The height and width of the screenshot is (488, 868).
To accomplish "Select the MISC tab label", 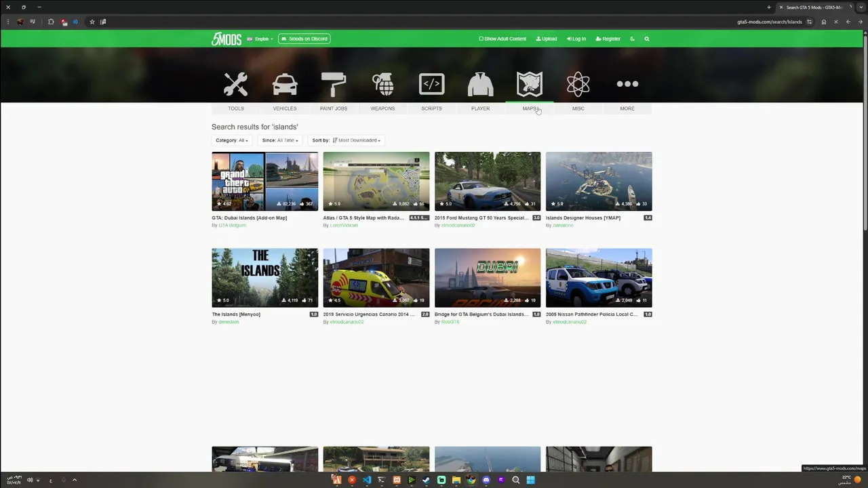I will 578,108.
